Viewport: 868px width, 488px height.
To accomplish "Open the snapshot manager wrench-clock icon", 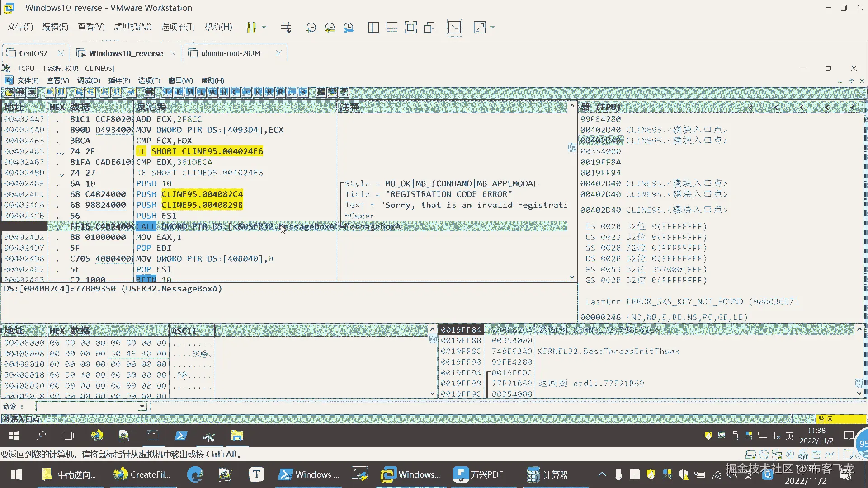I will (348, 28).
